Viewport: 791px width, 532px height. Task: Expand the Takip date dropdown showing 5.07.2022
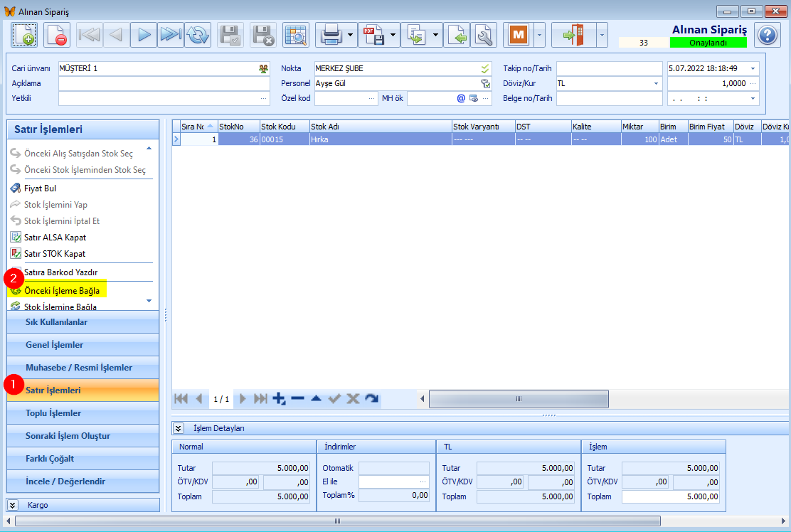[753, 68]
